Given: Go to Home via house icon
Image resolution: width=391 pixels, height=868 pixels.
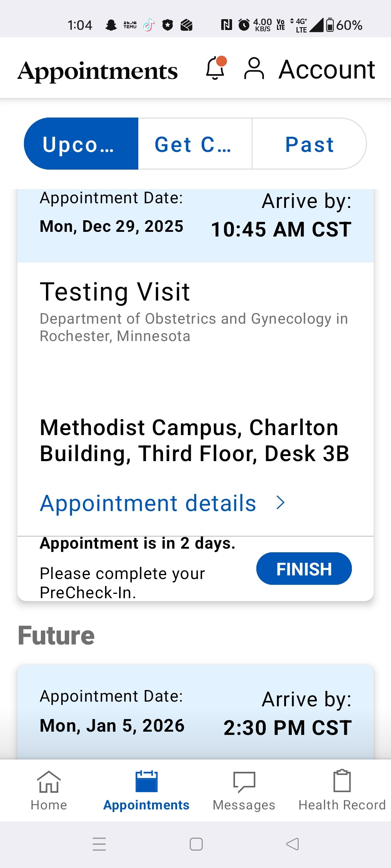Looking at the screenshot, I should (49, 781).
